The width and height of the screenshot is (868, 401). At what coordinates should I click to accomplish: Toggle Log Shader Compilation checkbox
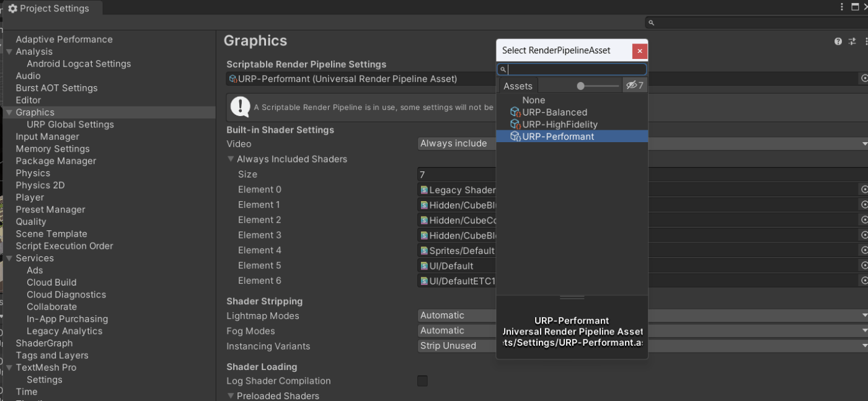[422, 381]
